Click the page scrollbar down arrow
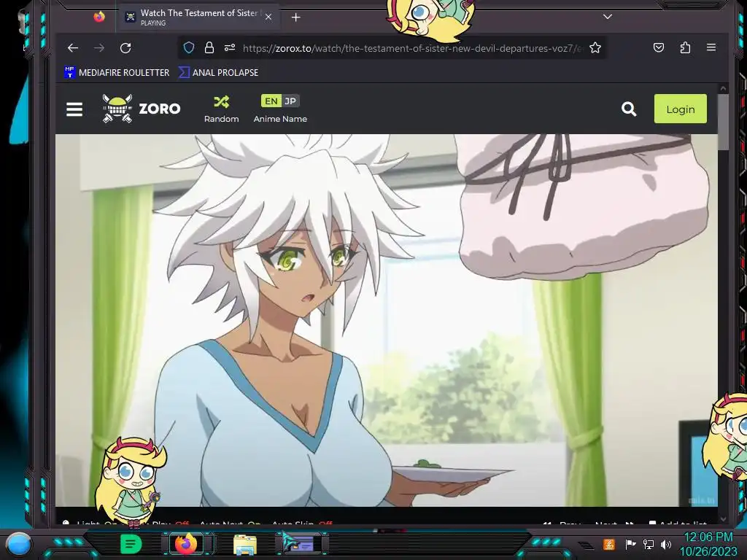This screenshot has width=747, height=560. [723, 519]
